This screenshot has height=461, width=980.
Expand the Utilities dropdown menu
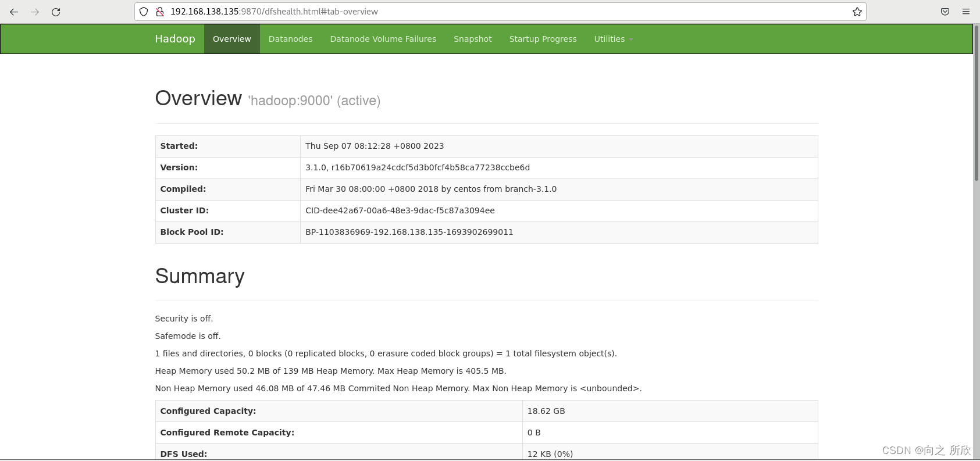point(614,39)
